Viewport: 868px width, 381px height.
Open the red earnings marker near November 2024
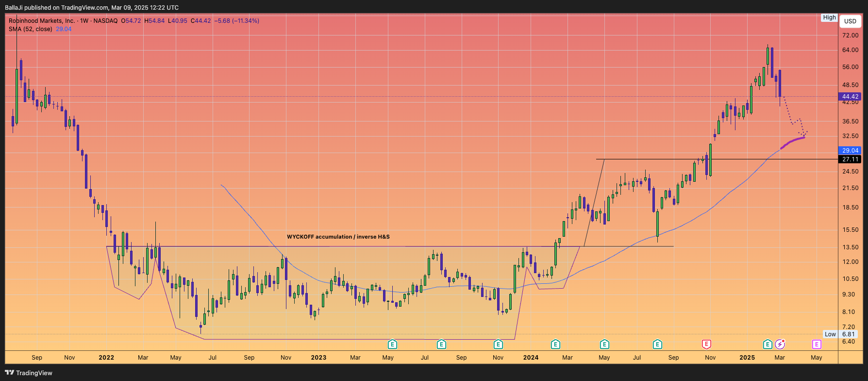coord(706,345)
